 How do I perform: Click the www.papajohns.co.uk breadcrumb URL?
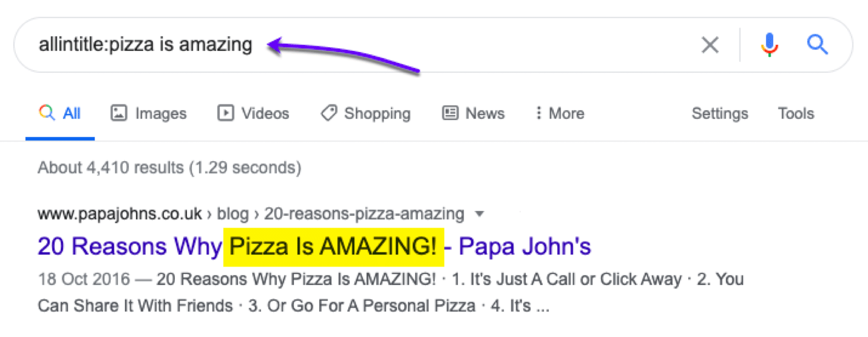click(x=120, y=214)
